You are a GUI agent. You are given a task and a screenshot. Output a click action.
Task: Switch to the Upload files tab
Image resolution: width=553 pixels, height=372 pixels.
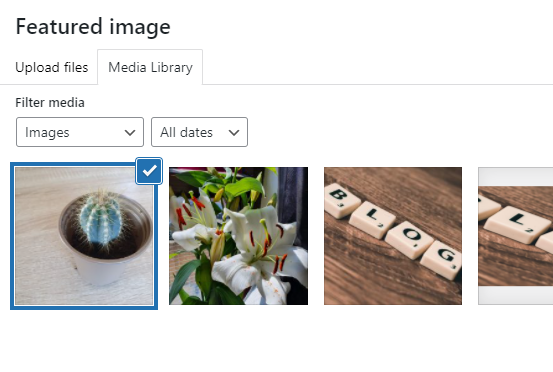[51, 67]
